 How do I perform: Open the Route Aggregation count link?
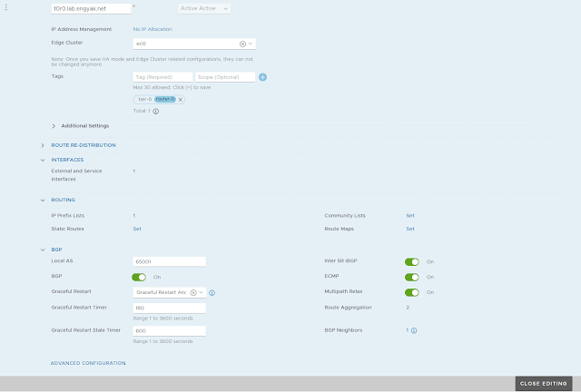[408, 308]
